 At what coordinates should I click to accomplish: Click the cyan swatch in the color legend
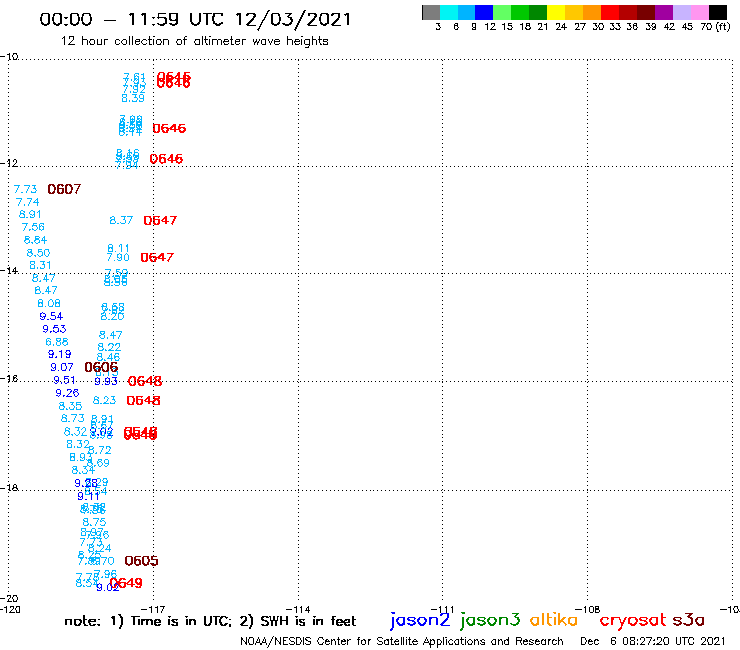(x=449, y=12)
